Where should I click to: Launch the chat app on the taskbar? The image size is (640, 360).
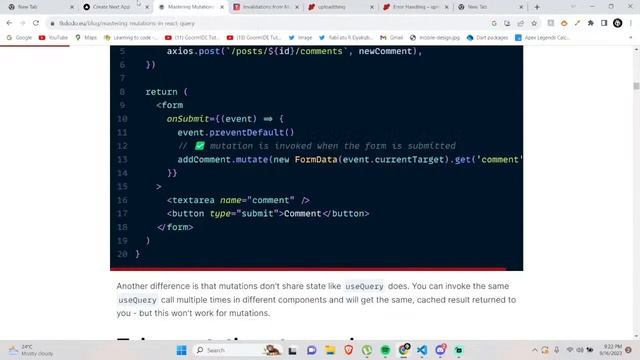(x=311, y=350)
